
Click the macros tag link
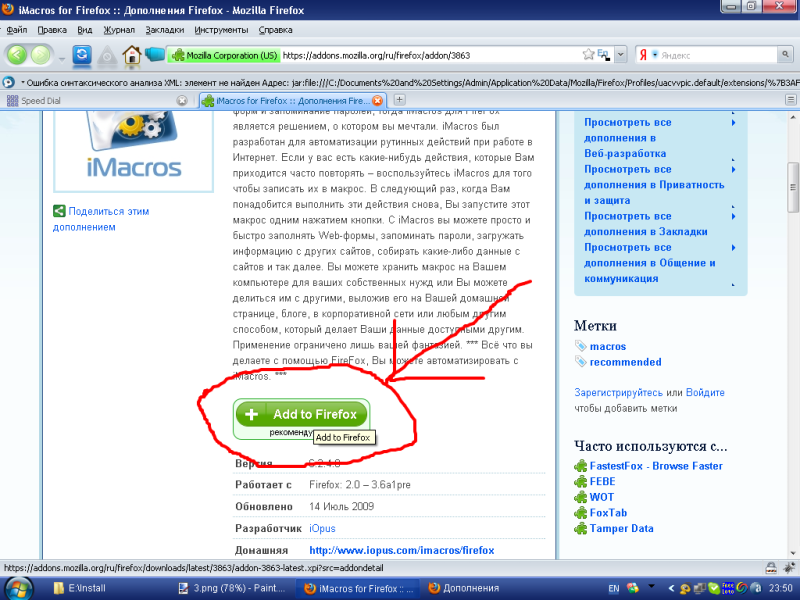[x=608, y=346]
